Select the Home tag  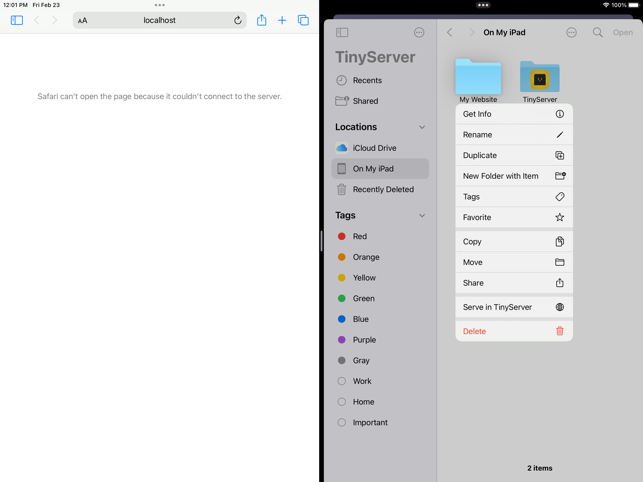point(380,402)
